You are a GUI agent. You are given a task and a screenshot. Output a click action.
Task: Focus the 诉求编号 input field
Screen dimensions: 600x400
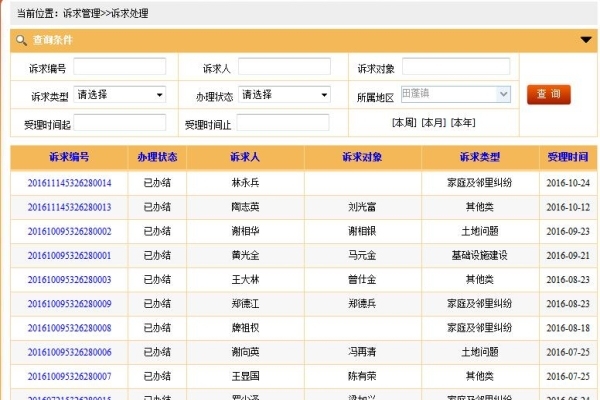coord(119,67)
